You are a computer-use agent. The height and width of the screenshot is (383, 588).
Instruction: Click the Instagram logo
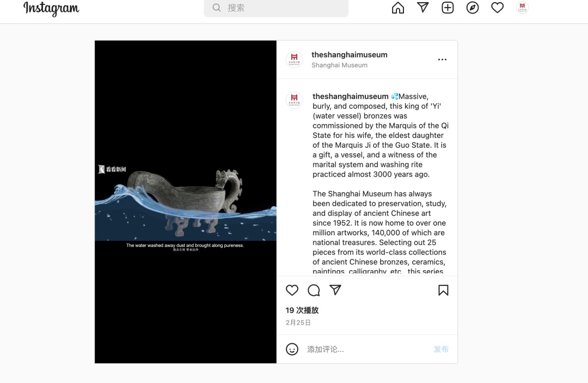(x=51, y=9)
